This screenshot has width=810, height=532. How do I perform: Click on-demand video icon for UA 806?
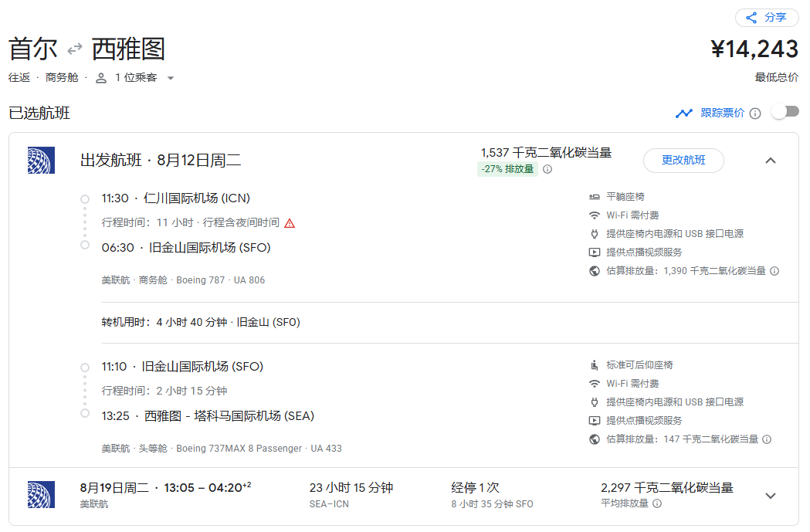click(595, 252)
